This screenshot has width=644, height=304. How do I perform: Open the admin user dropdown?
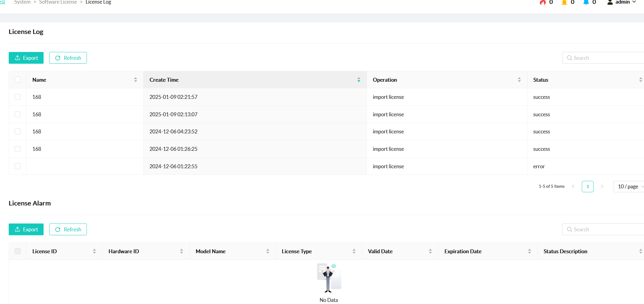point(622,2)
